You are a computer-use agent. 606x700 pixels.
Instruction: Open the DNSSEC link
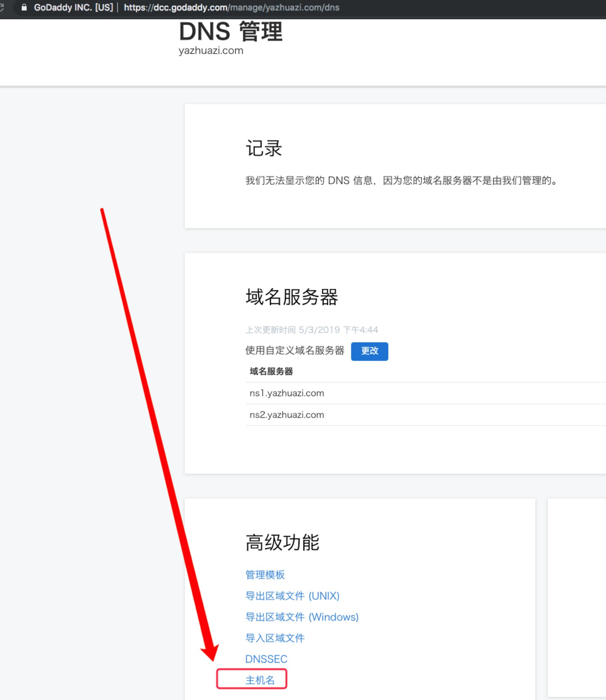point(266,659)
